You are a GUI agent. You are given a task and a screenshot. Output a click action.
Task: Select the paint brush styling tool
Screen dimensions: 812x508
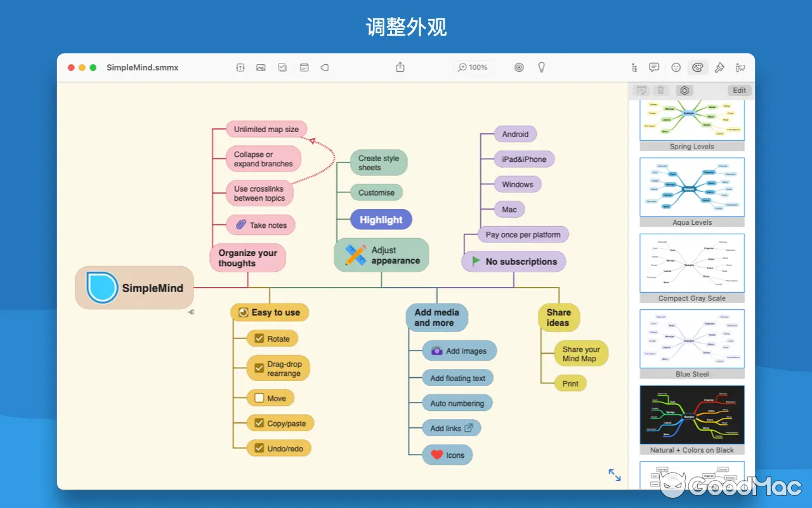(719, 67)
